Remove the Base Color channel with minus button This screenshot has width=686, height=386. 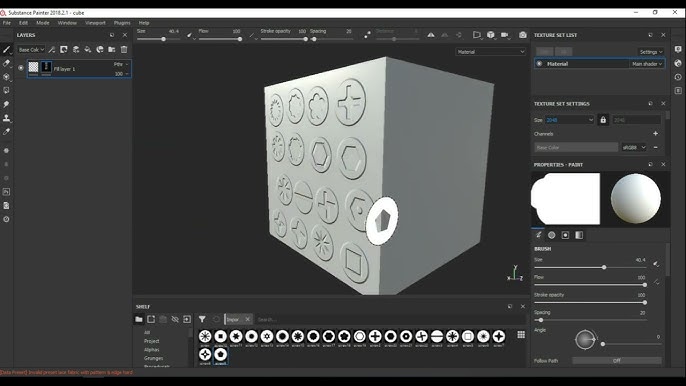pyautogui.click(x=655, y=147)
